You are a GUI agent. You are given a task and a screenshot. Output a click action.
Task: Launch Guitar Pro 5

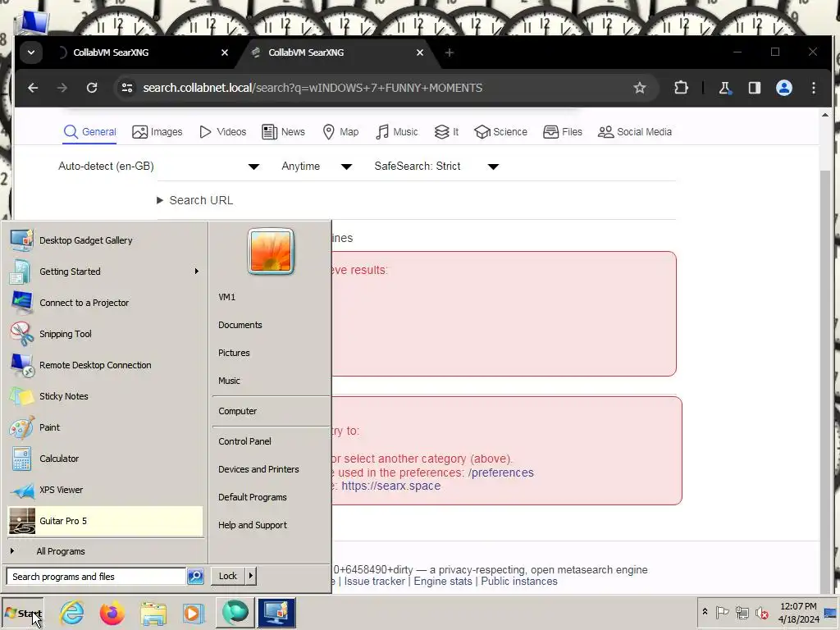coord(106,521)
